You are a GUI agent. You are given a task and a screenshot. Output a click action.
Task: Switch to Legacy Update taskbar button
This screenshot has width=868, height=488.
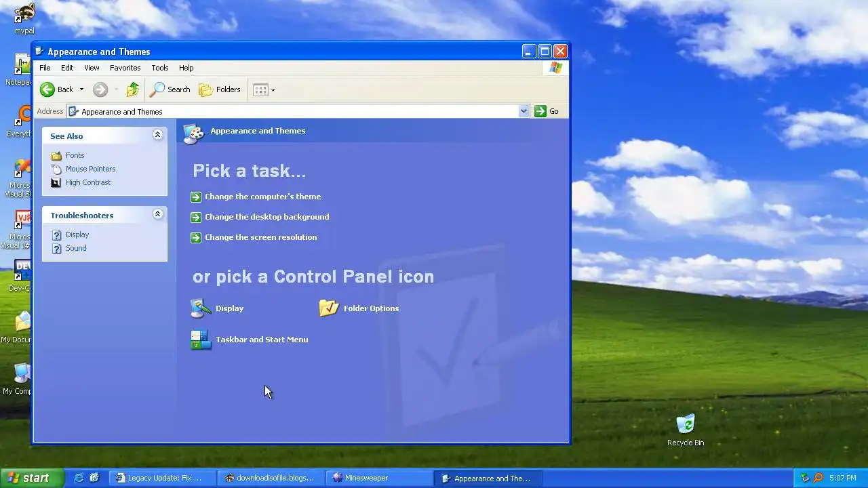coord(163,478)
